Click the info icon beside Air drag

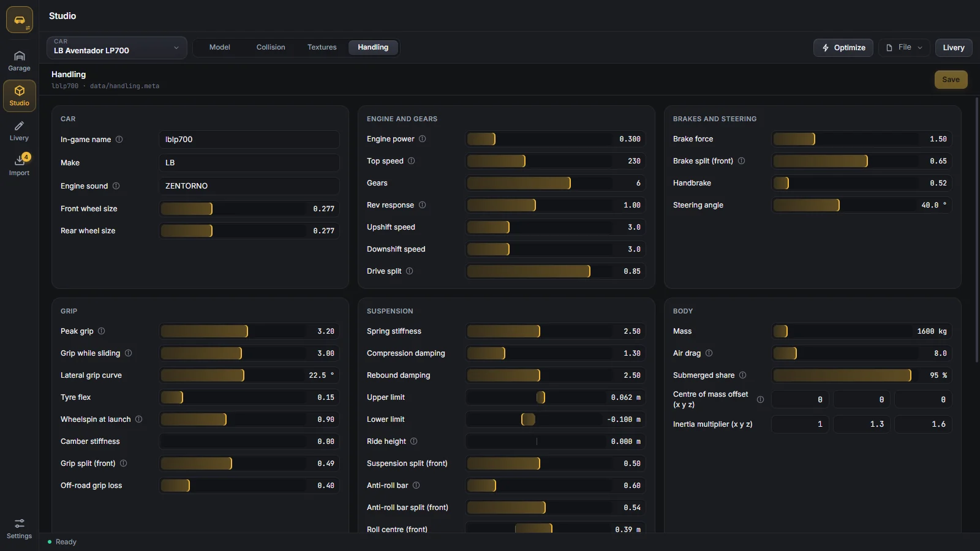709,353
